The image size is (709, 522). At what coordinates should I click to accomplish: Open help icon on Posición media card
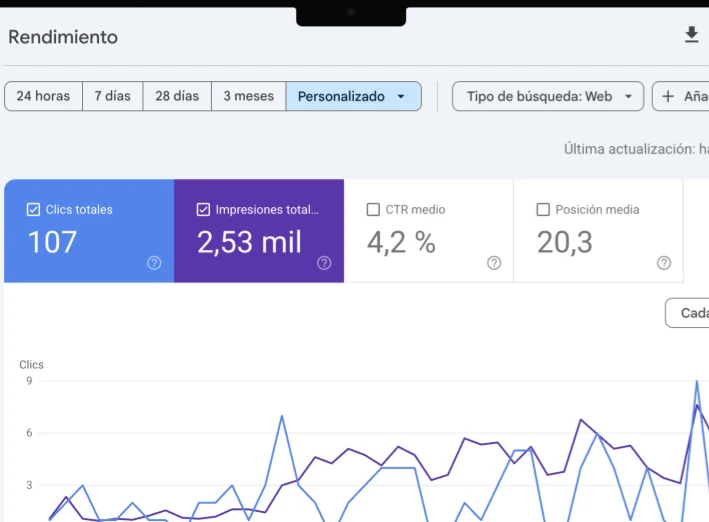[664, 263]
